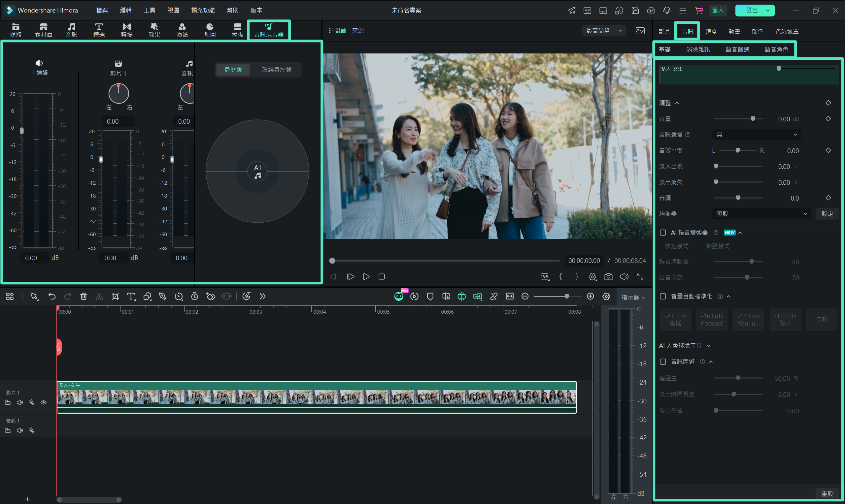Click the 重設 reset button

pos(827,494)
